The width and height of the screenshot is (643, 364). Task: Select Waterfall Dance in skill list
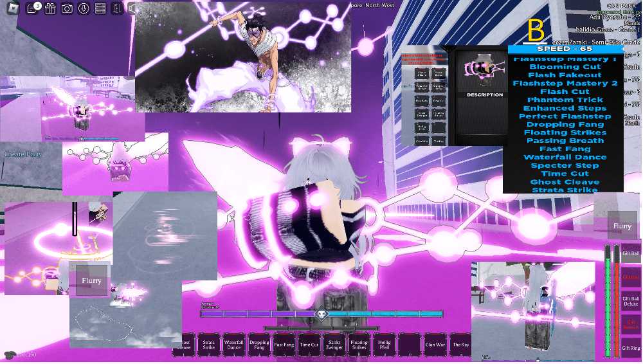(x=565, y=157)
